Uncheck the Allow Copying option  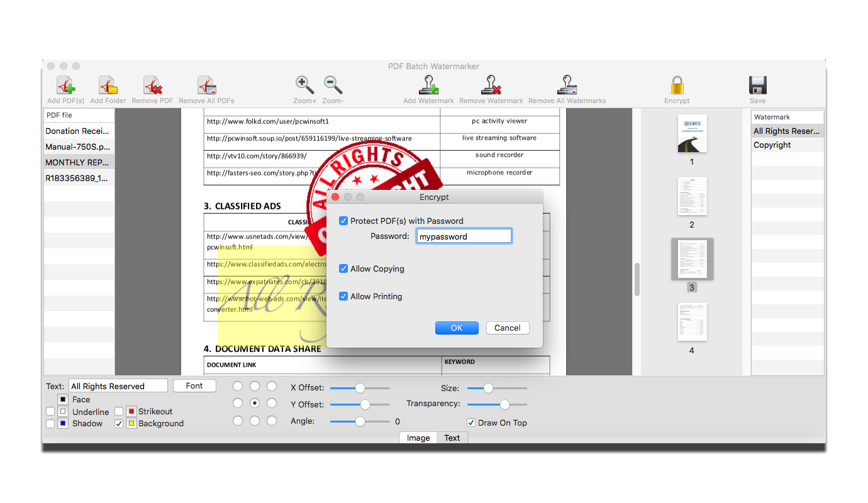click(343, 268)
